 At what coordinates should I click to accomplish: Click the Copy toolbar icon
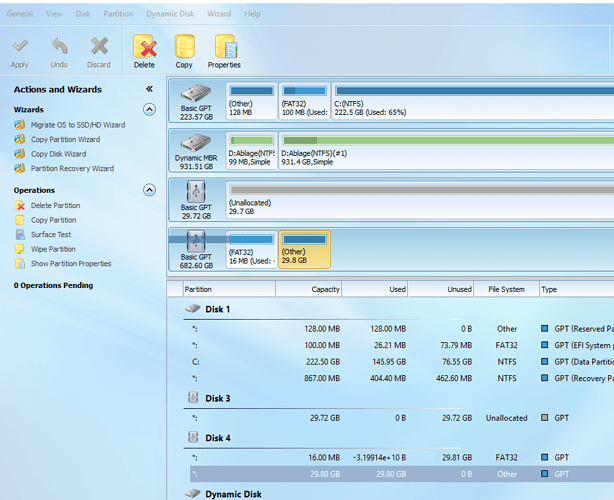coord(184,46)
